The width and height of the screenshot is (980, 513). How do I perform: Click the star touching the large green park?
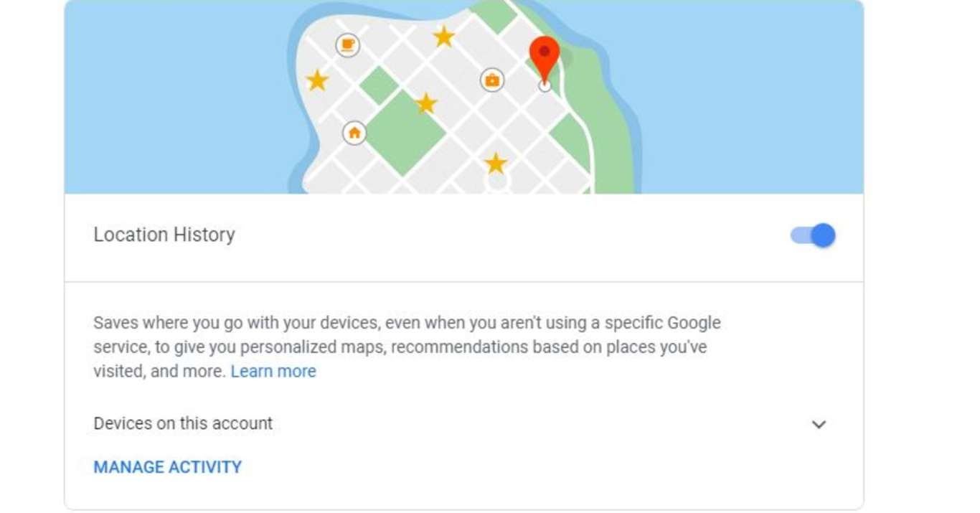pyautogui.click(x=426, y=103)
